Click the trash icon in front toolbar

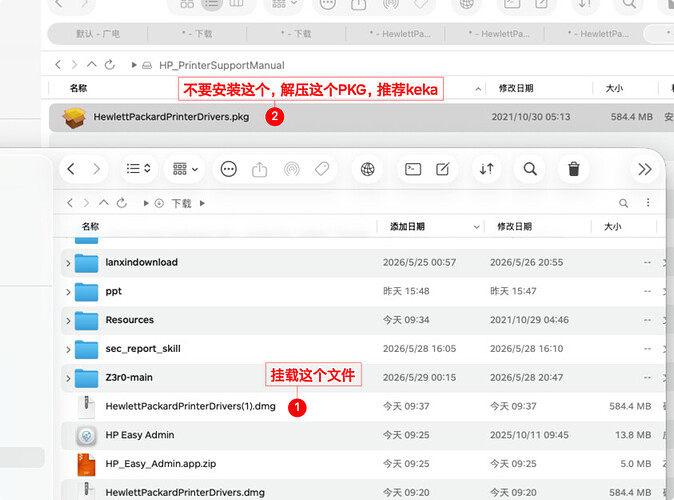(x=574, y=169)
